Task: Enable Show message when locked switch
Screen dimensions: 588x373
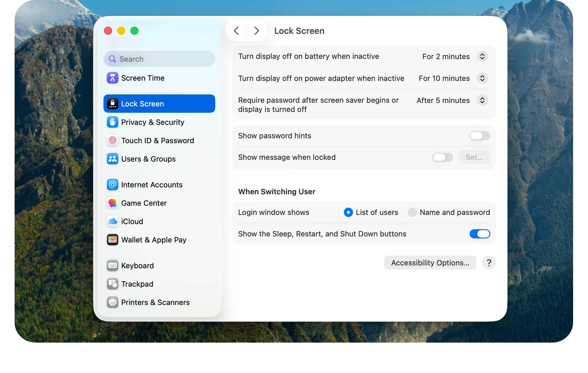Action: pyautogui.click(x=442, y=157)
